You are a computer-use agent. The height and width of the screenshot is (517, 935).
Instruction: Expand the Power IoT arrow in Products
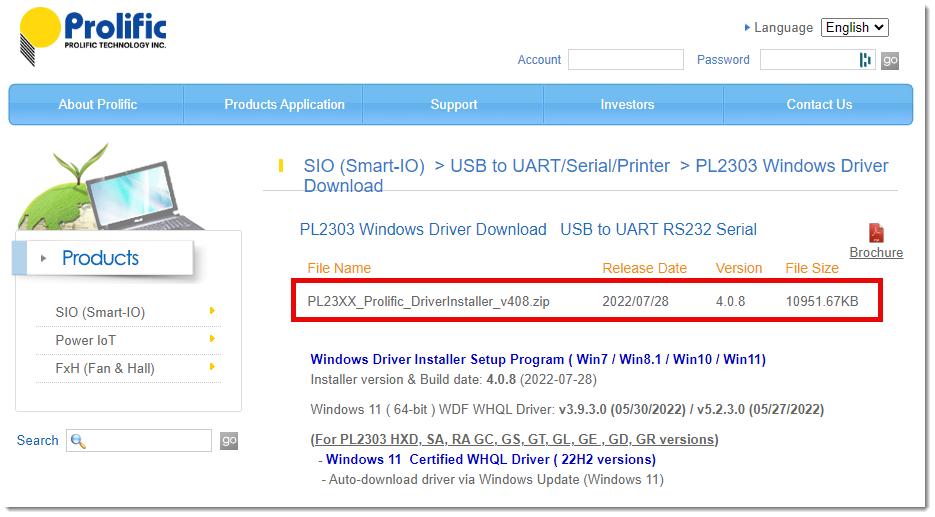[212, 339]
